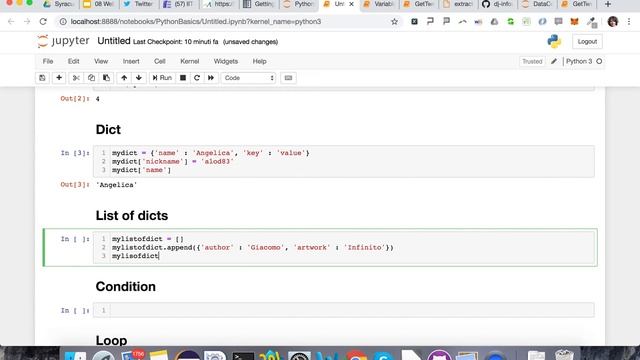Click the Trusted notebook indicator
The height and width of the screenshot is (360, 640).
click(x=532, y=61)
